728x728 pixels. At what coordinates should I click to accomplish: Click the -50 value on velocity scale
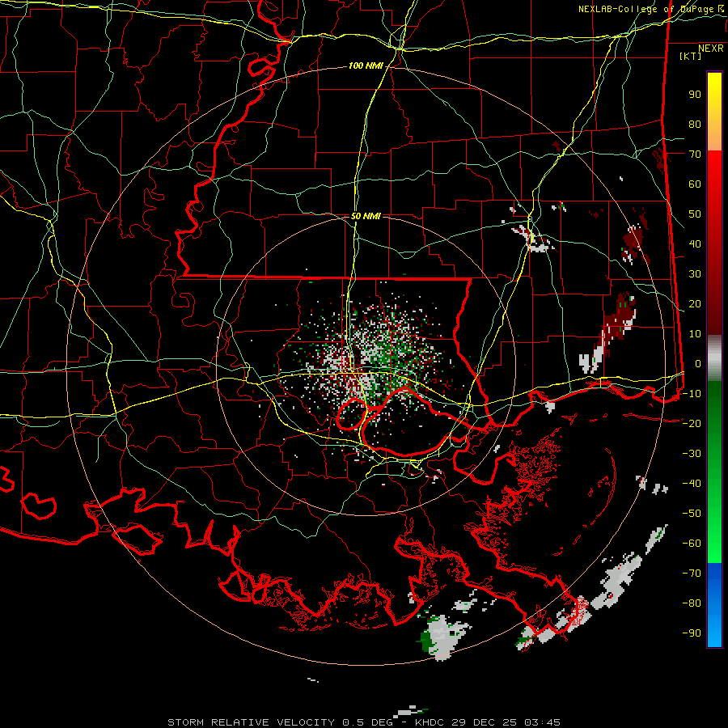(692, 513)
